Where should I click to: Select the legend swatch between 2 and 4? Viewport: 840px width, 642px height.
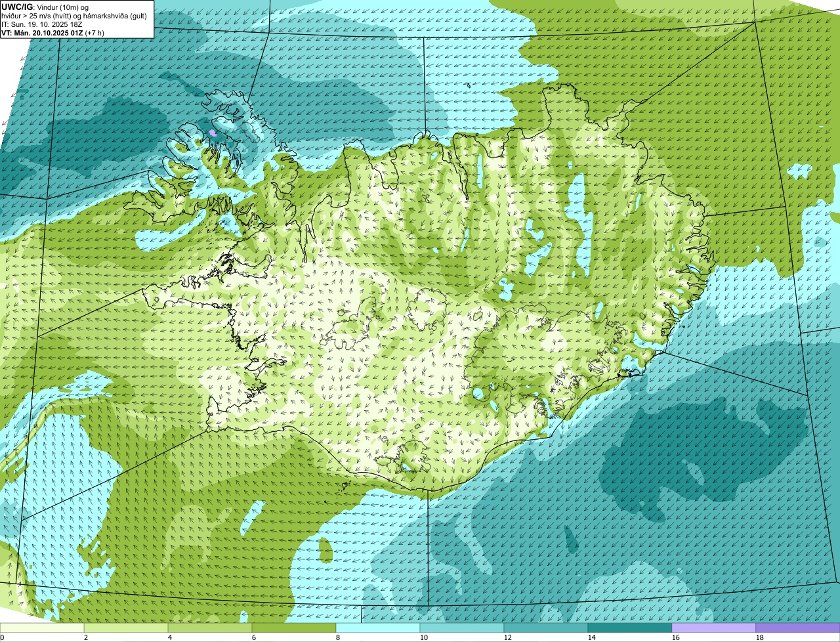(x=126, y=628)
